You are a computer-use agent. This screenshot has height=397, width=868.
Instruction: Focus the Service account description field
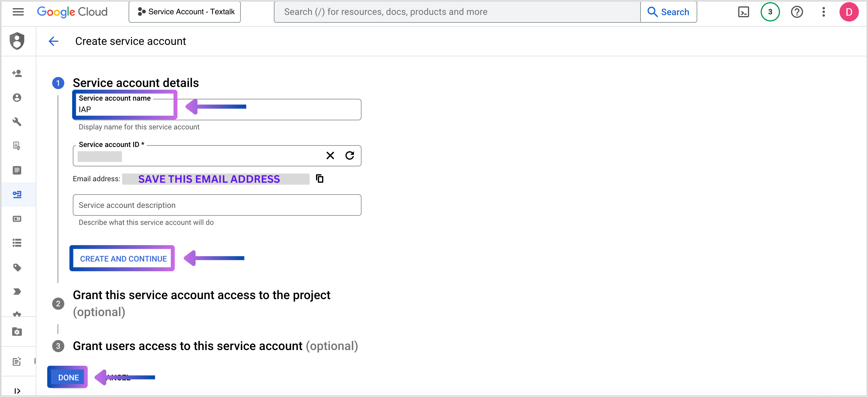217,205
